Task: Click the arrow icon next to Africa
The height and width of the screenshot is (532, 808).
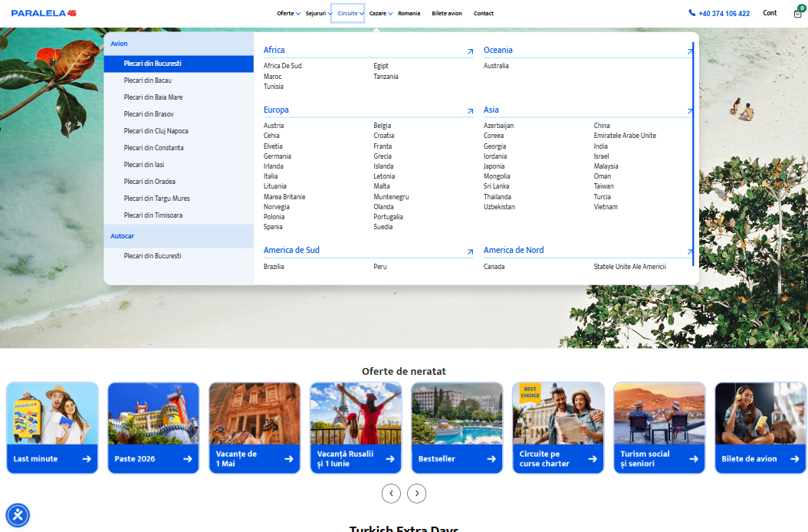Action: click(470, 52)
